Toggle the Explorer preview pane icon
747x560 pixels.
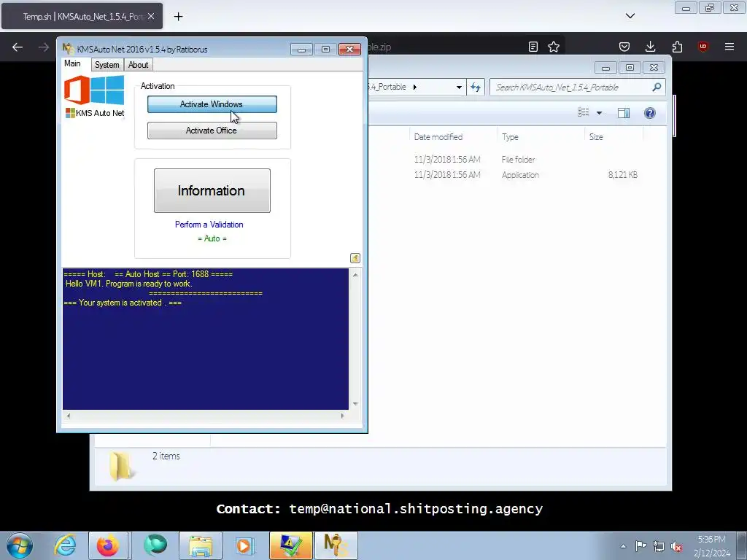[x=624, y=113]
